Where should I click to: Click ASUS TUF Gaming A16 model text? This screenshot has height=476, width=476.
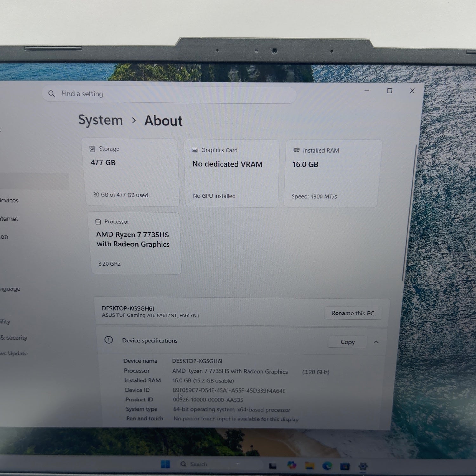pyautogui.click(x=151, y=315)
